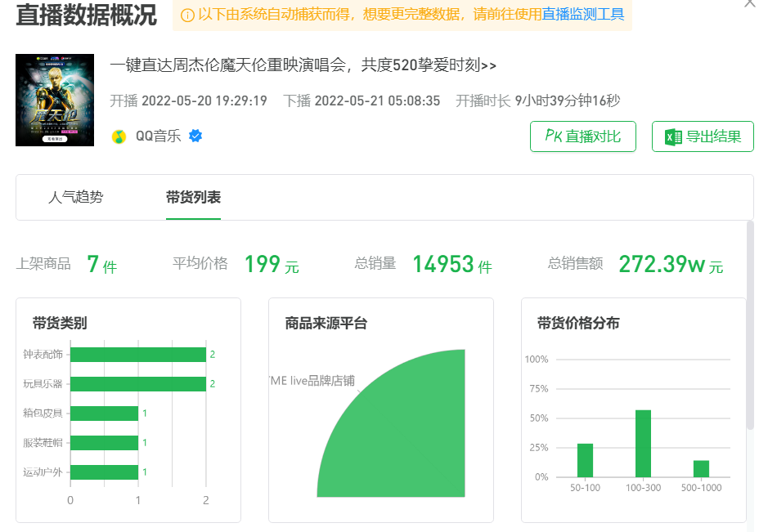Click the 100-300 price bar
The height and width of the screenshot is (532, 759).
pos(644,444)
